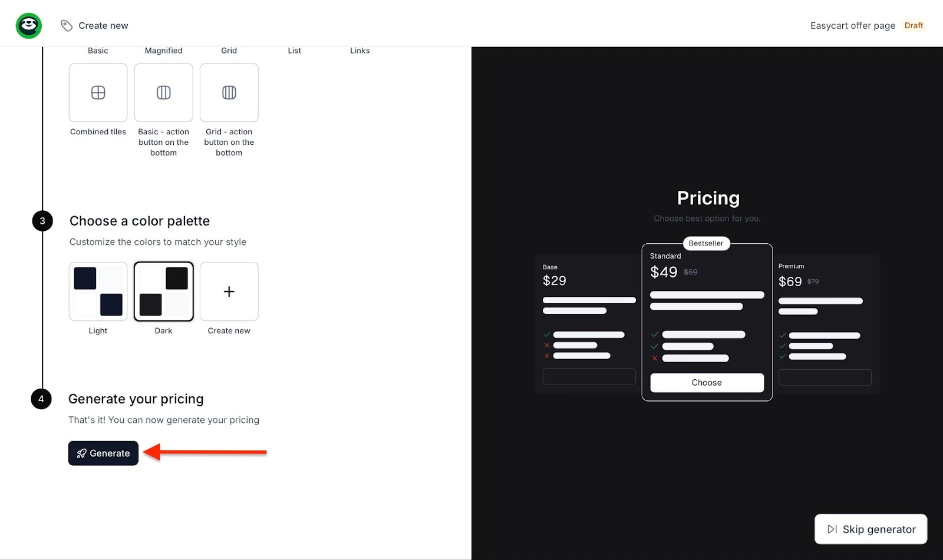943x560 pixels.
Task: Click step 4 circle marker
Action: click(41, 399)
